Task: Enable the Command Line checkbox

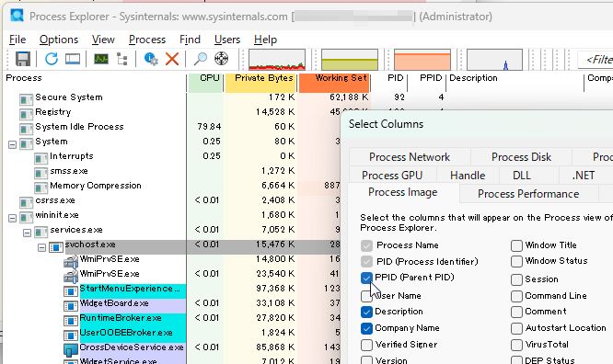Action: coord(516,296)
